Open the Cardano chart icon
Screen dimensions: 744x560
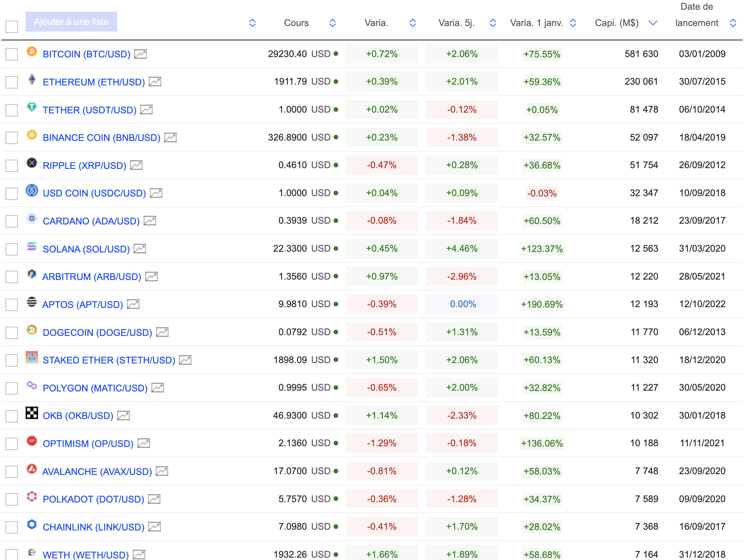tap(150, 221)
